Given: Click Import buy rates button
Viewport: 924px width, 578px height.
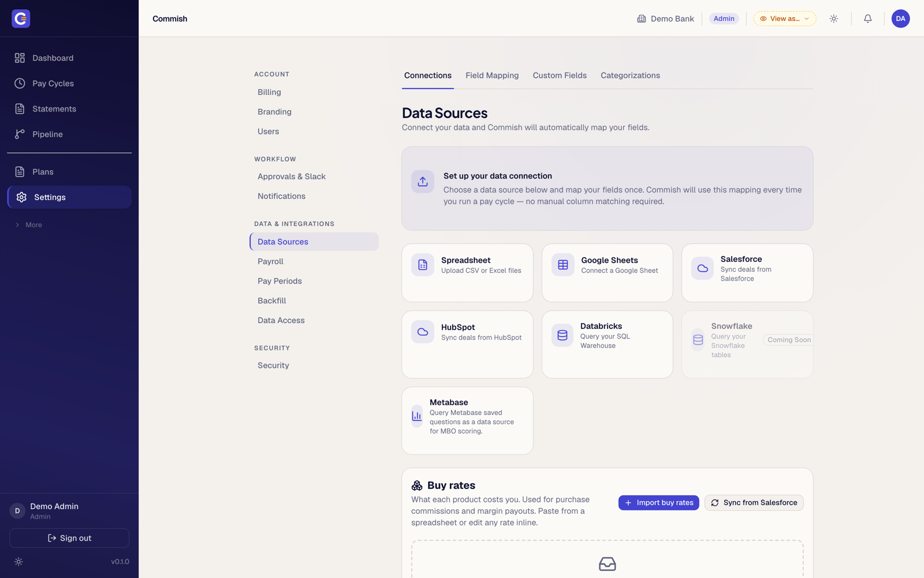Looking at the screenshot, I should click(x=658, y=503).
